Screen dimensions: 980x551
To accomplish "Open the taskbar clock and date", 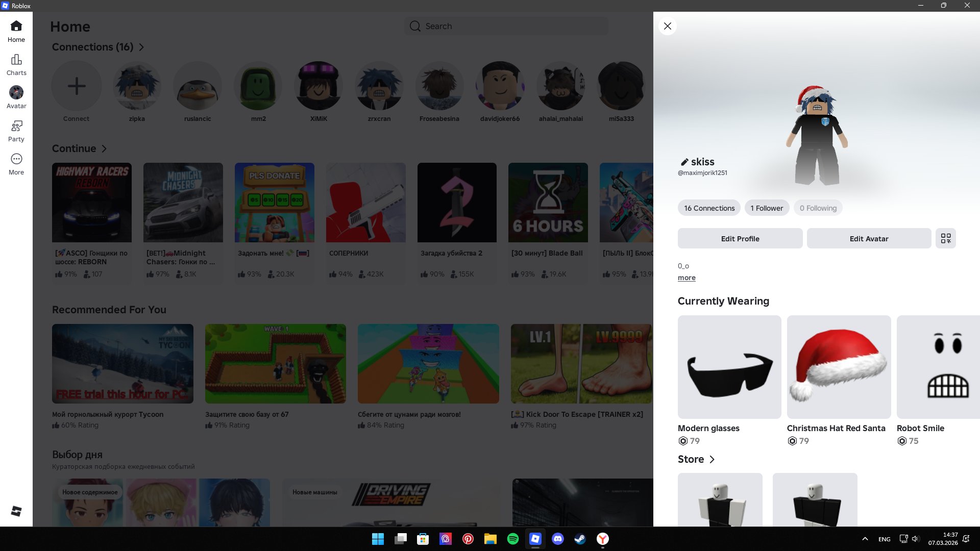I will (943, 539).
